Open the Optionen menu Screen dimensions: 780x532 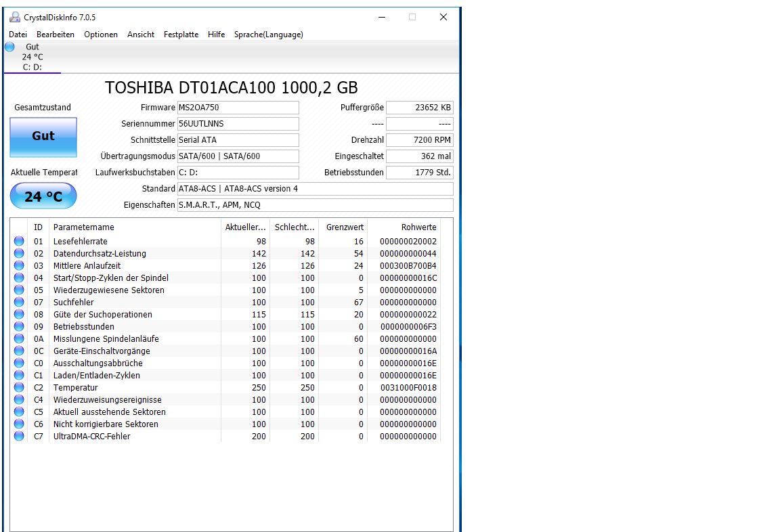tap(100, 35)
